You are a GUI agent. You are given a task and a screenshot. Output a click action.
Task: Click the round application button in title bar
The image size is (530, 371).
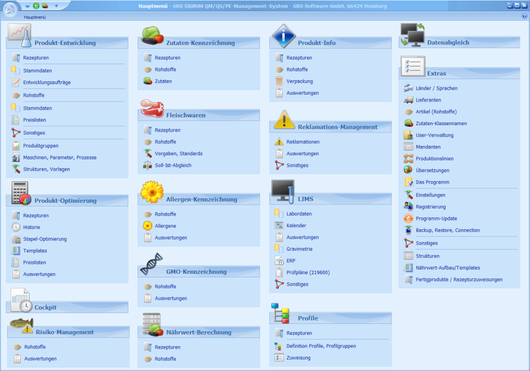pos(10,9)
